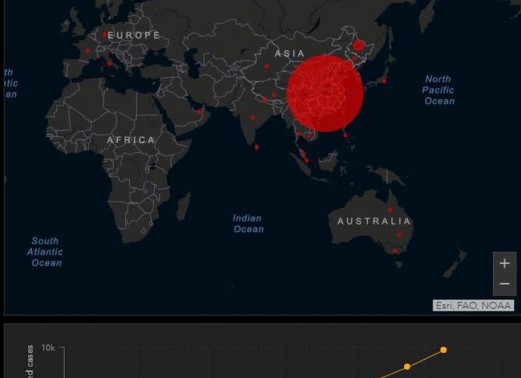
Task: Click the red dot in northern Australia
Action: click(x=390, y=210)
